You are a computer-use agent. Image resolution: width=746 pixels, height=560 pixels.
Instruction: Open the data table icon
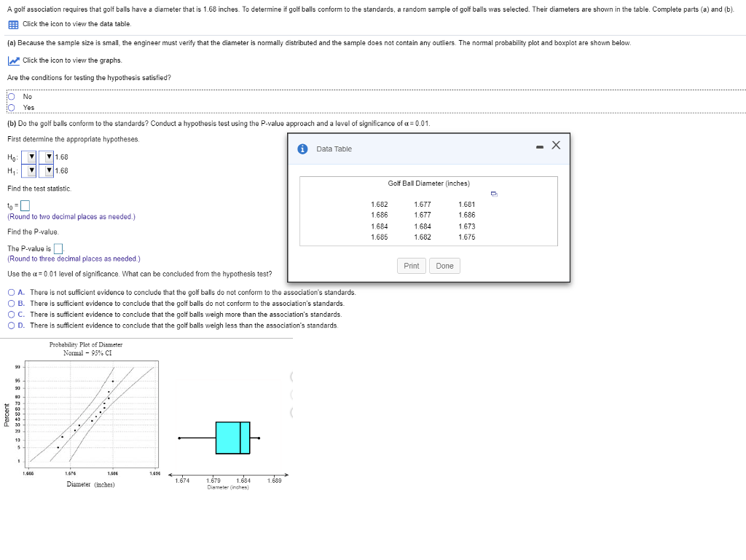[x=12, y=23]
